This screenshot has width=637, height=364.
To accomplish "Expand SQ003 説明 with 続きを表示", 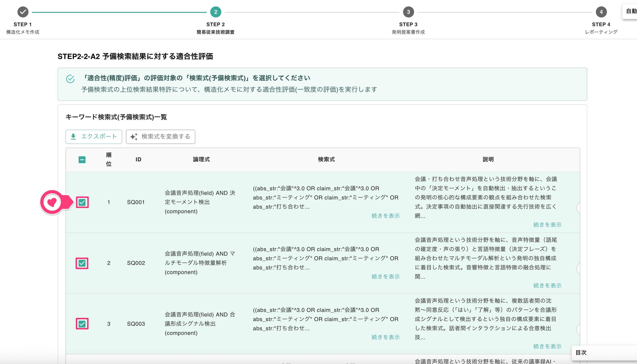I will pos(547,346).
